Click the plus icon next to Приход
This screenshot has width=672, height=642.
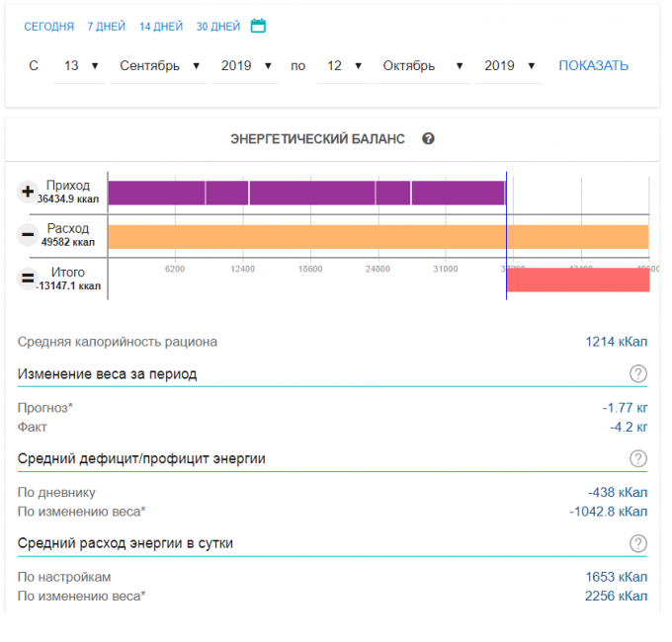click(28, 192)
